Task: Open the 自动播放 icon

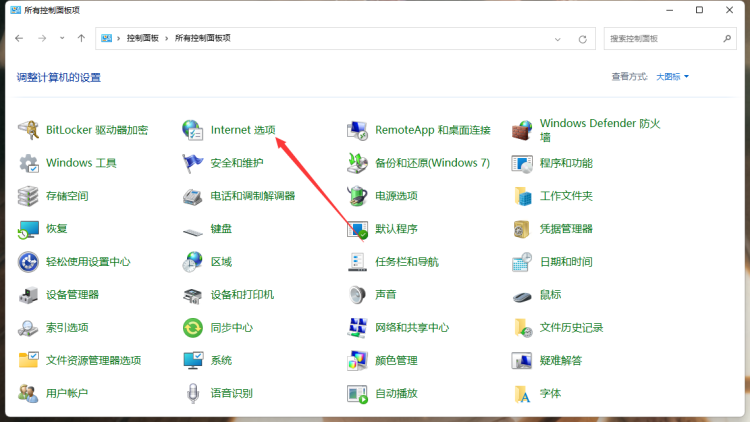Action: [x=357, y=393]
